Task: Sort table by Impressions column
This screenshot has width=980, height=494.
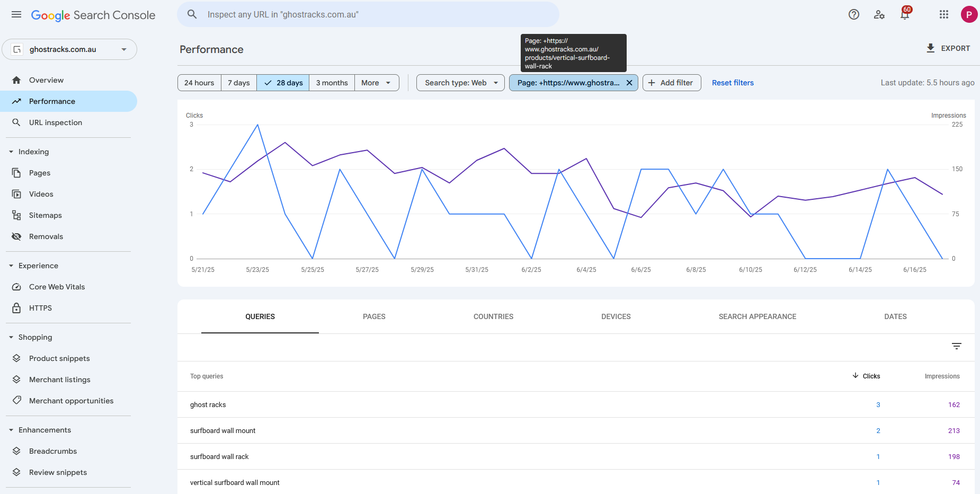Action: [x=942, y=376]
